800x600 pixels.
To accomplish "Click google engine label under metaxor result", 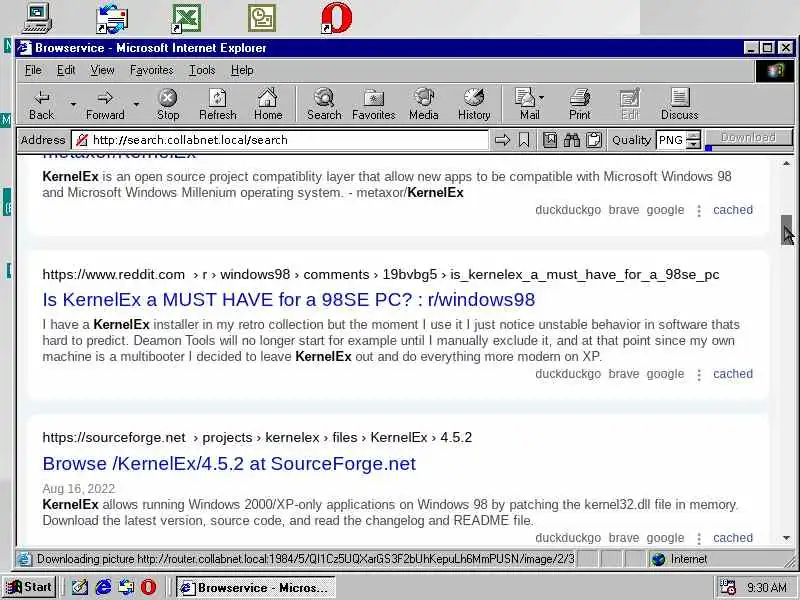I will [665, 210].
